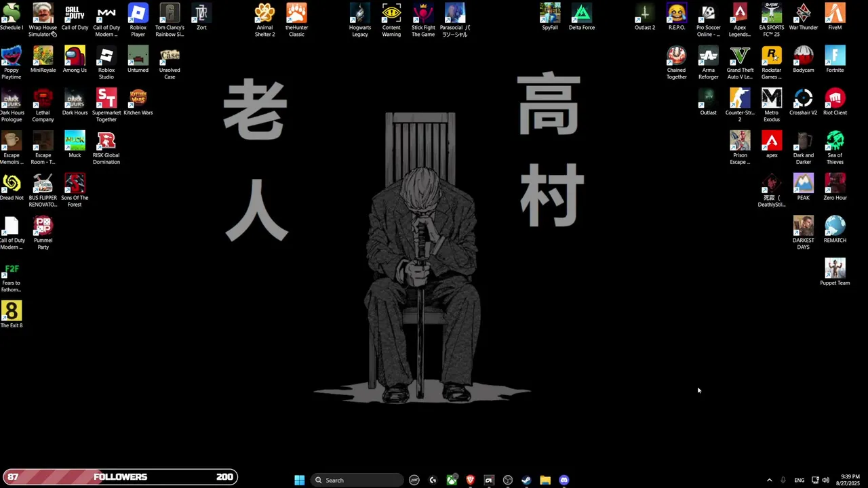Select the Parasocial desktop icon
This screenshot has height=488, width=868.
(x=455, y=20)
